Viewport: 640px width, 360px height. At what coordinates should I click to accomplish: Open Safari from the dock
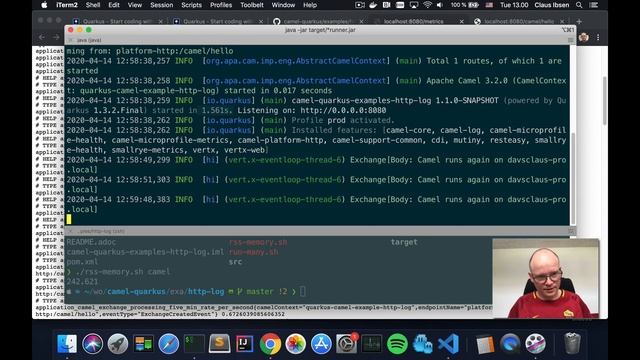coord(169,344)
